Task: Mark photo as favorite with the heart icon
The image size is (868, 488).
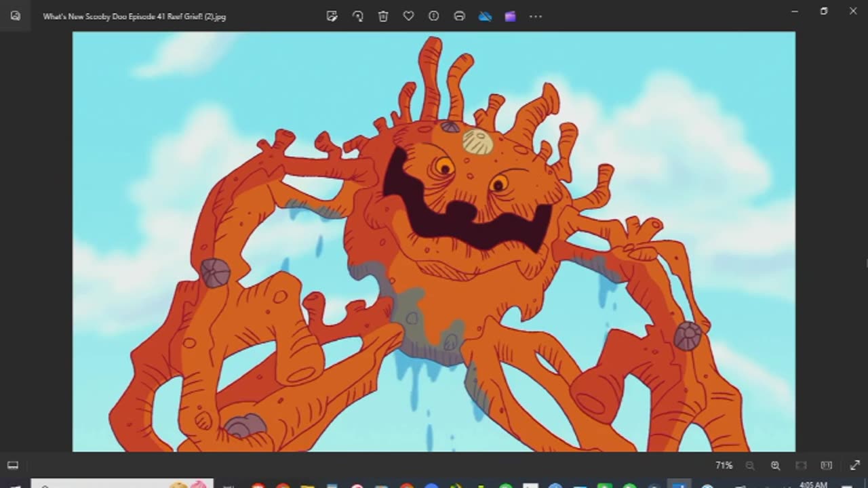Action: (x=408, y=16)
